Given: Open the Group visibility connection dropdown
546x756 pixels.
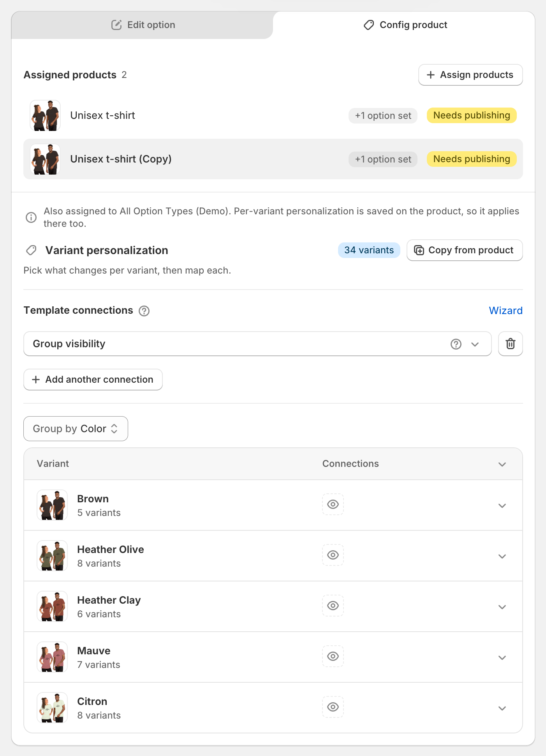Looking at the screenshot, I should tap(257, 344).
